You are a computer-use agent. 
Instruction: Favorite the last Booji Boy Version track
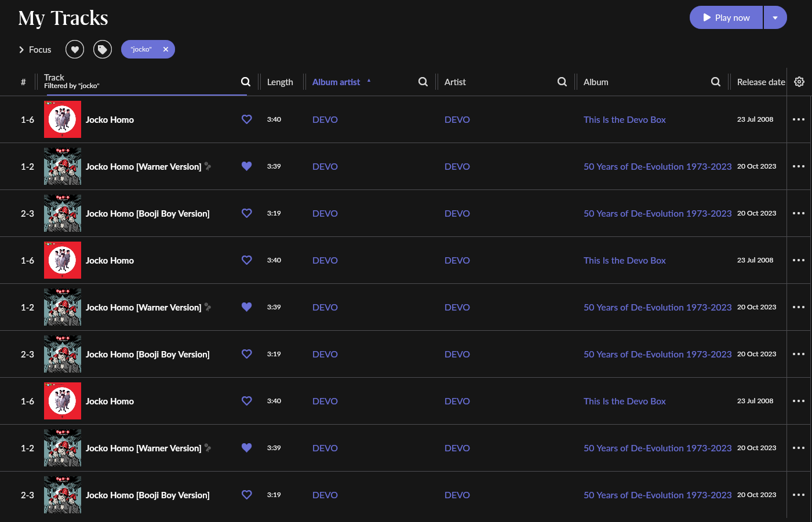(x=247, y=495)
